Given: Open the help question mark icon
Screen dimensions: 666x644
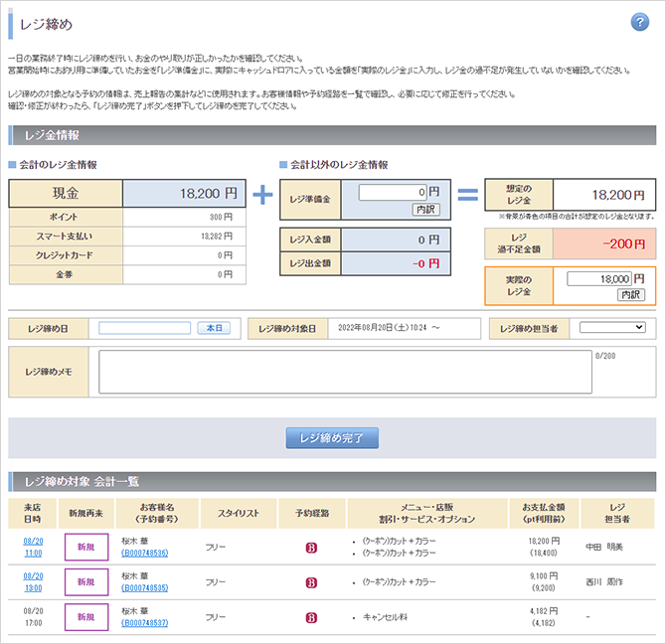Looking at the screenshot, I should [639, 24].
